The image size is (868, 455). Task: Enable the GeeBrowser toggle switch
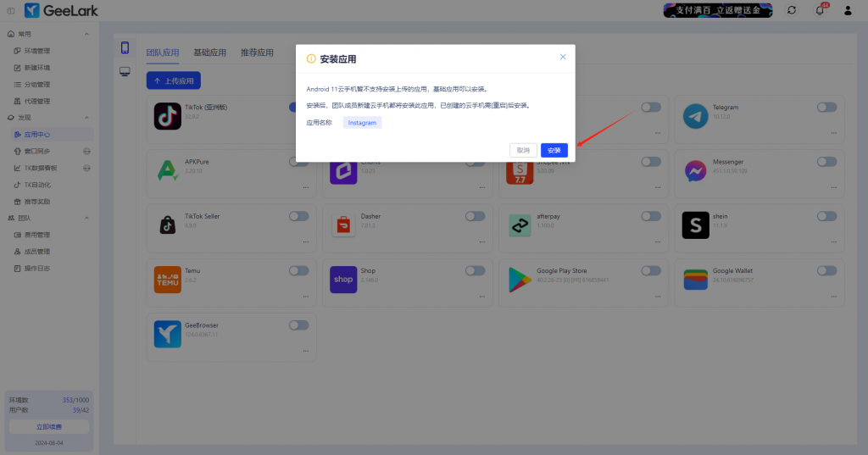point(298,325)
